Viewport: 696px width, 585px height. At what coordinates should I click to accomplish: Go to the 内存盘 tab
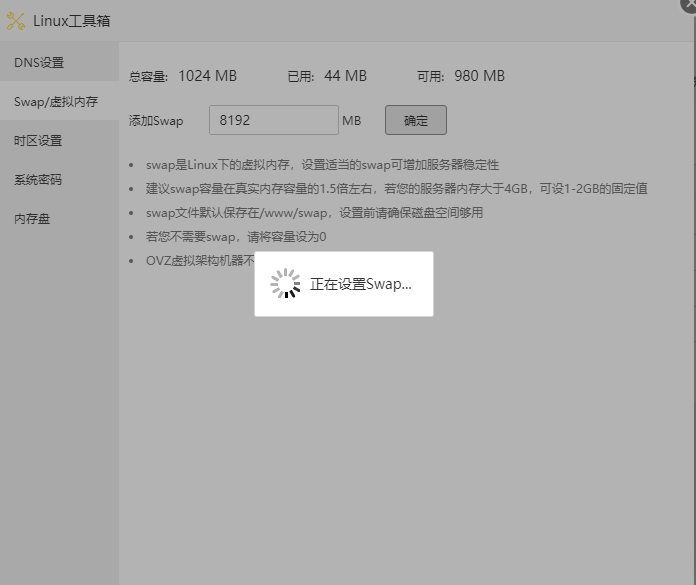(59, 218)
